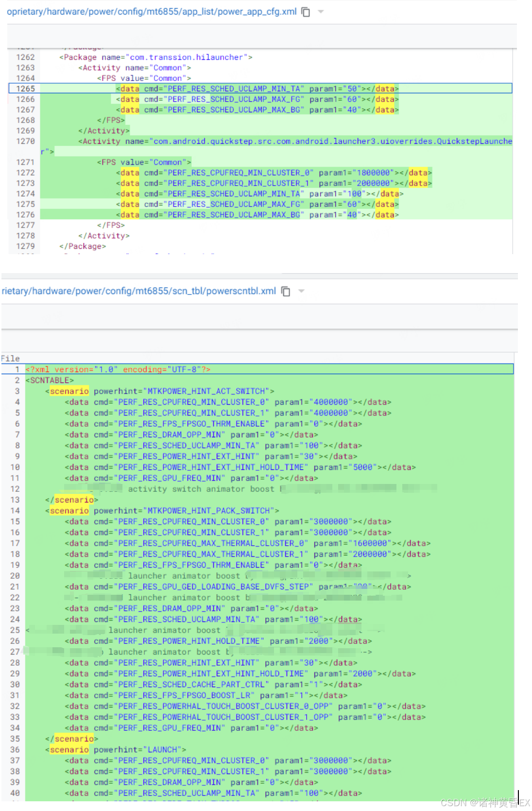Click FPSGO_BOOST_LR on line 31
The image size is (532, 811).
coord(206,696)
